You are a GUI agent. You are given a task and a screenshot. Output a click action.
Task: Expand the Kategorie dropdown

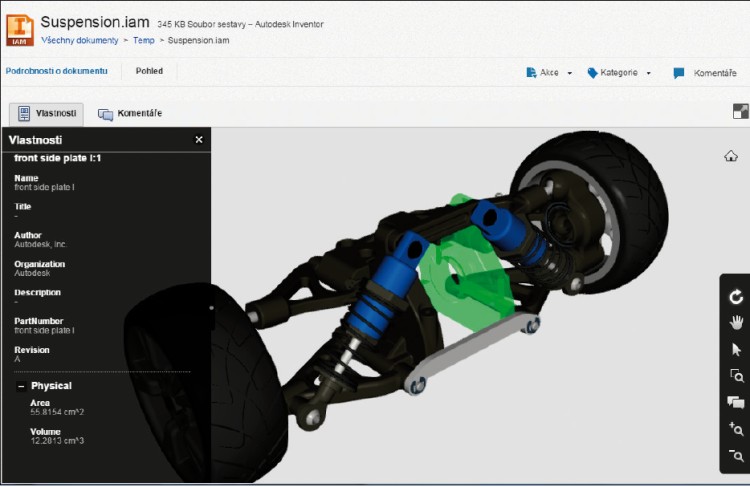coord(619,73)
